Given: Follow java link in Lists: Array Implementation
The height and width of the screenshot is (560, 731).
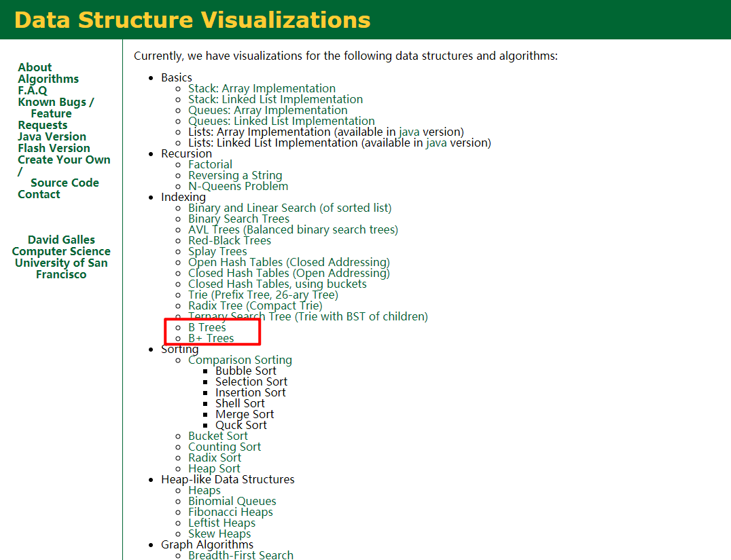Looking at the screenshot, I should [x=409, y=132].
